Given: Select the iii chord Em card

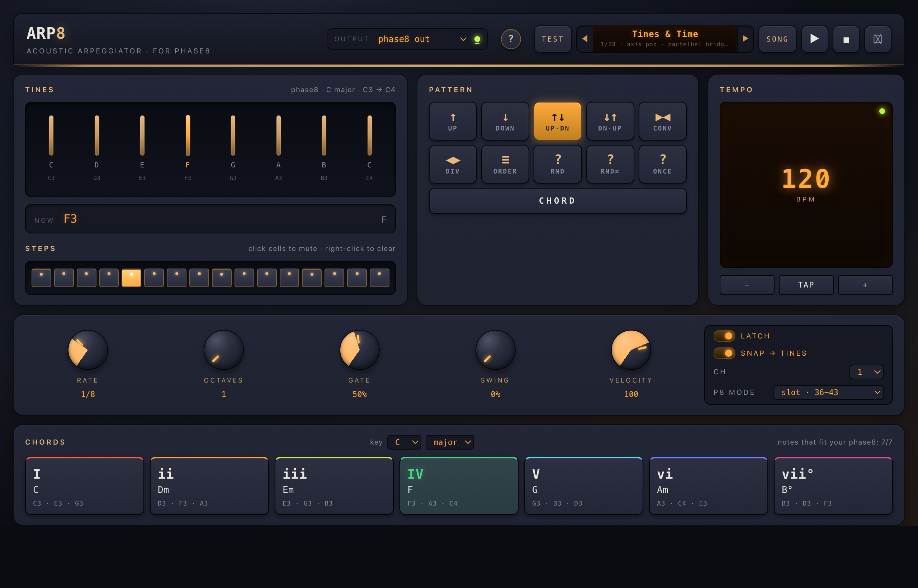Looking at the screenshot, I should coord(334,486).
